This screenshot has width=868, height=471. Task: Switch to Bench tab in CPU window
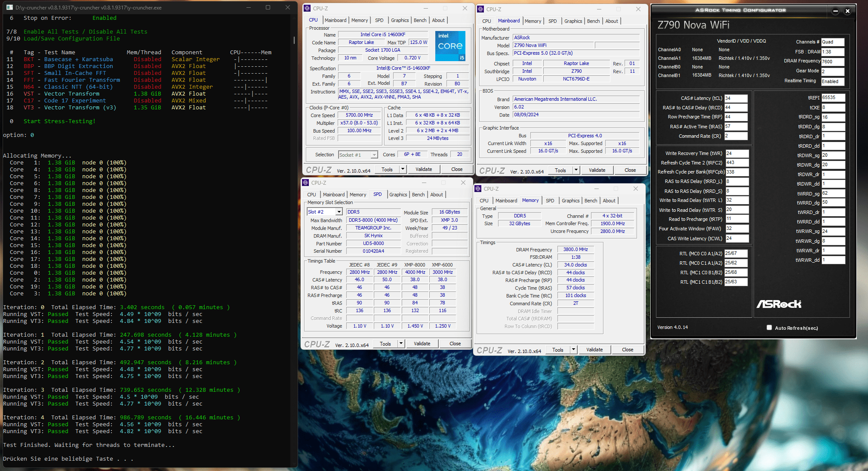tap(420, 20)
